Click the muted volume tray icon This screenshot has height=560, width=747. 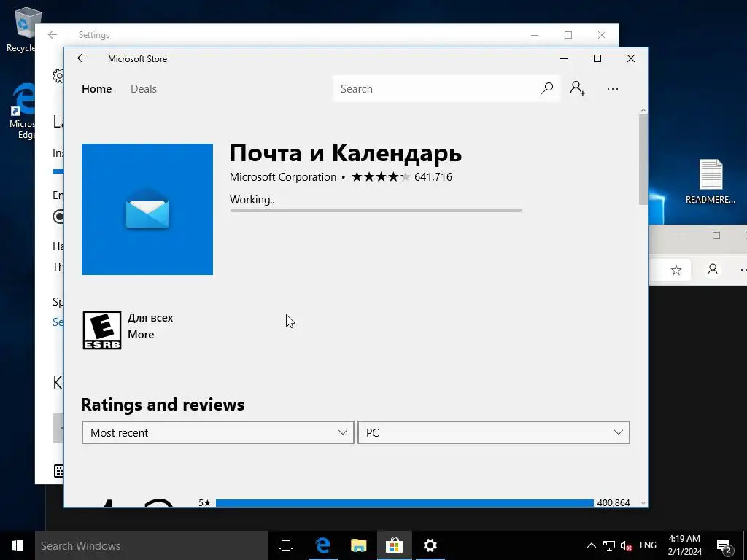[626, 545]
